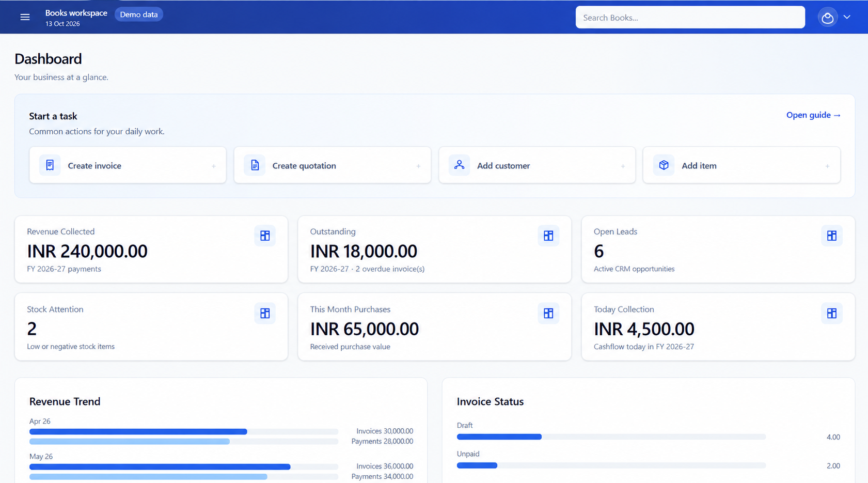Click the user avatar icon
Image resolution: width=868 pixels, height=483 pixels.
pos(827,17)
